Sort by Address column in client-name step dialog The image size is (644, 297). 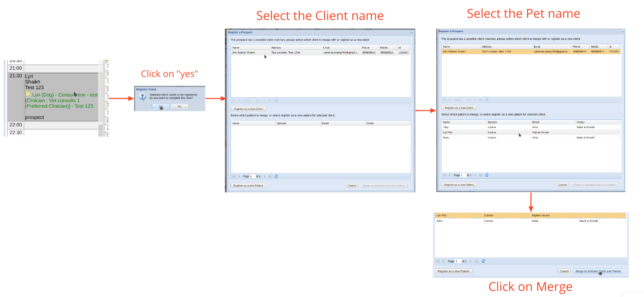click(x=296, y=47)
